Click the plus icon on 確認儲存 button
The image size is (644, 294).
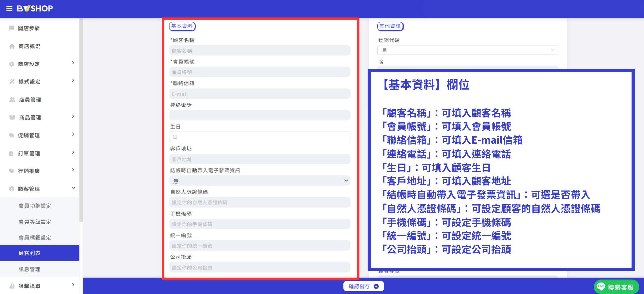376,286
